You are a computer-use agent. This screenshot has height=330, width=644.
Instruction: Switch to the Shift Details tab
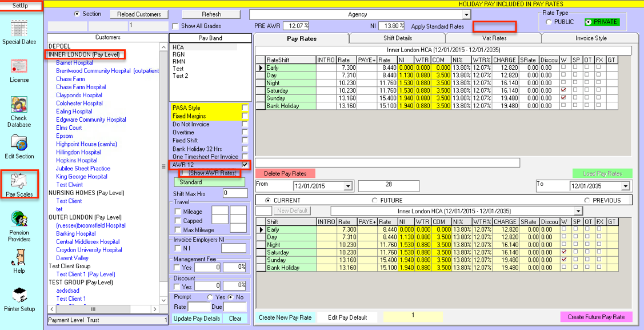[397, 38]
